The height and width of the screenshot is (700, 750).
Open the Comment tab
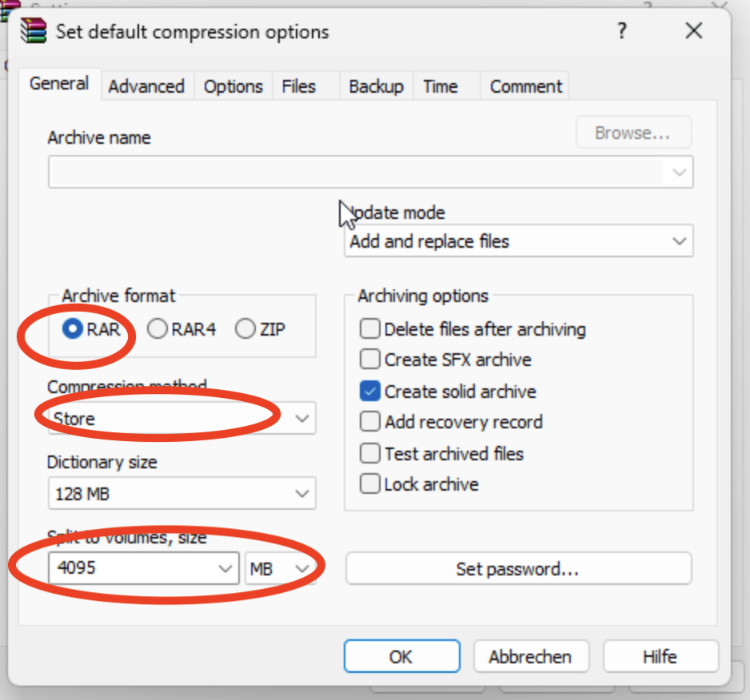pos(525,86)
